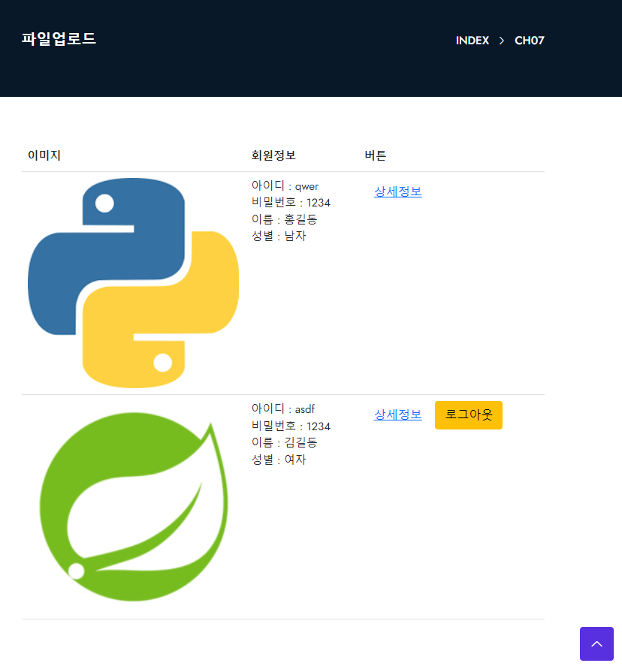
Task: Click the password text under 아이디 : qwer
Action: (291, 202)
